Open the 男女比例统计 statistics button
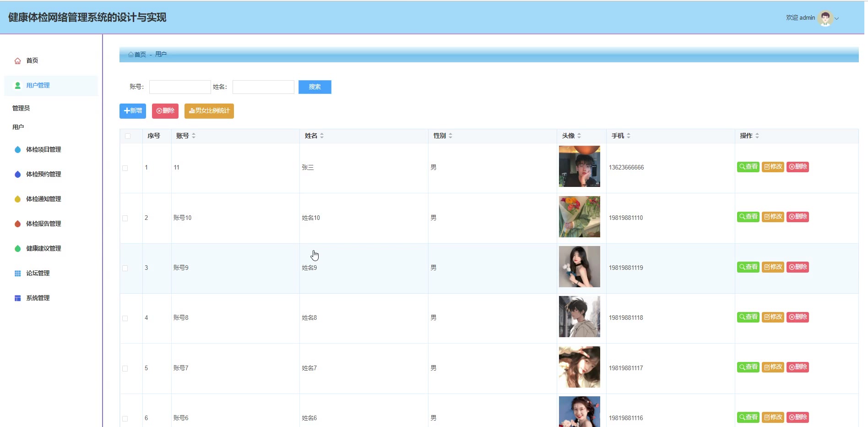This screenshot has height=427, width=868. (209, 111)
